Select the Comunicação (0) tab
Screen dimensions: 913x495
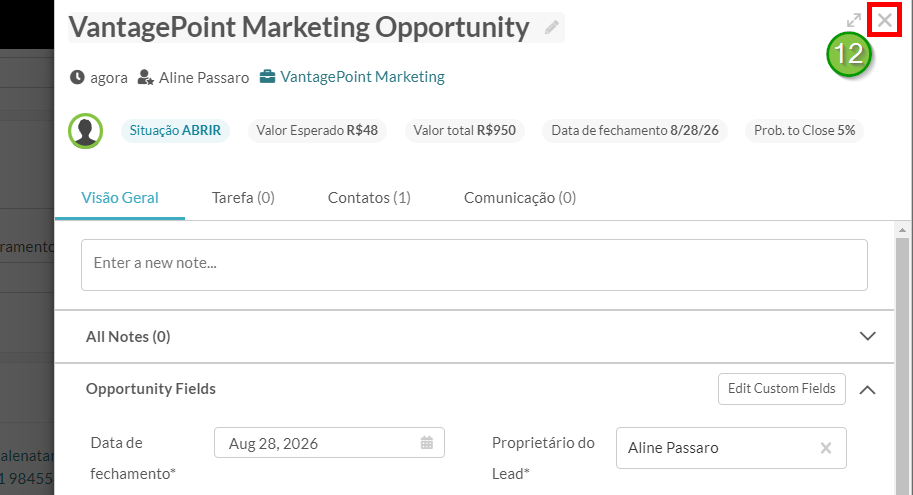(x=520, y=198)
